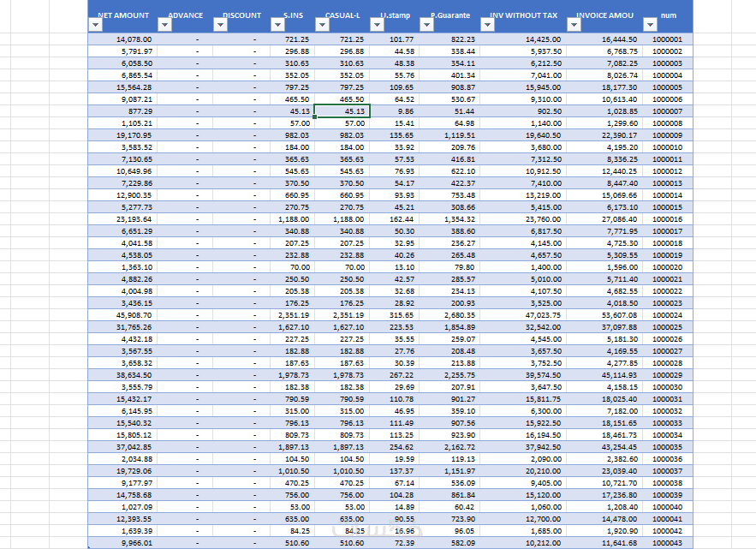Viewport: 756px width, 549px height.
Task: Click net amount cell 3,583.52
Action: tap(123, 147)
